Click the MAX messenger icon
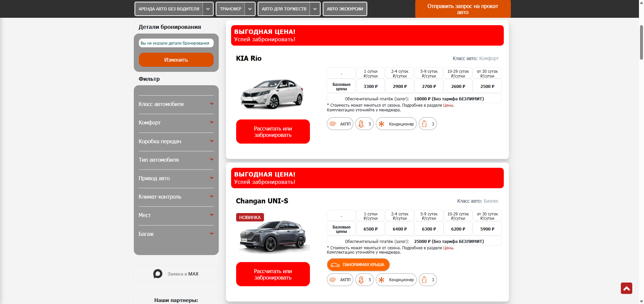The image size is (644, 304). [158, 274]
